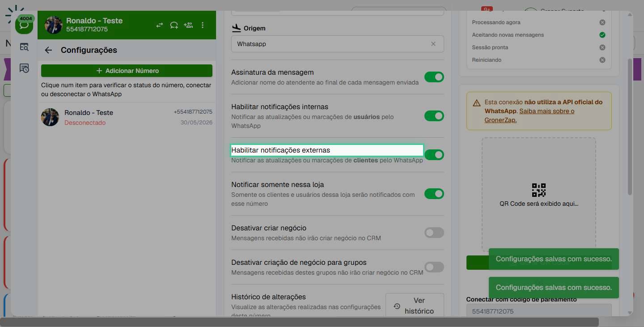Click the 30/05/2026 date in number row
The width and height of the screenshot is (644, 327).
click(x=196, y=123)
